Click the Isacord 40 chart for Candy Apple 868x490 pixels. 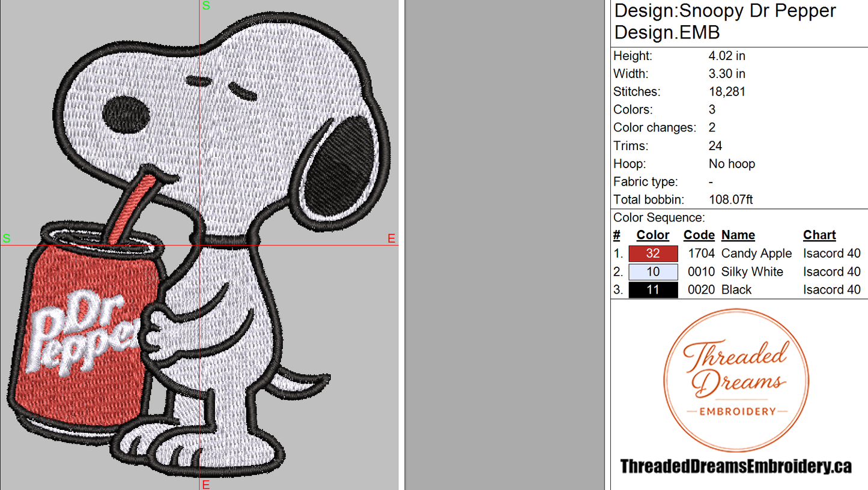tap(832, 253)
